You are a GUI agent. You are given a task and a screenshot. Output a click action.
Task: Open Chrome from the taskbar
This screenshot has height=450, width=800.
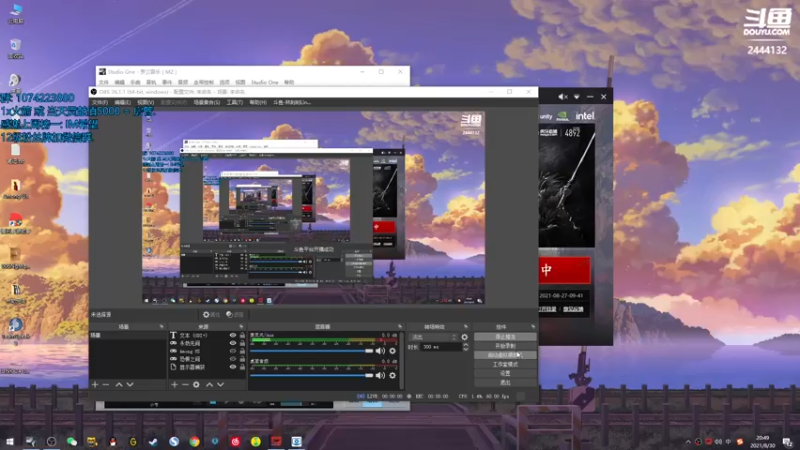pos(194,441)
